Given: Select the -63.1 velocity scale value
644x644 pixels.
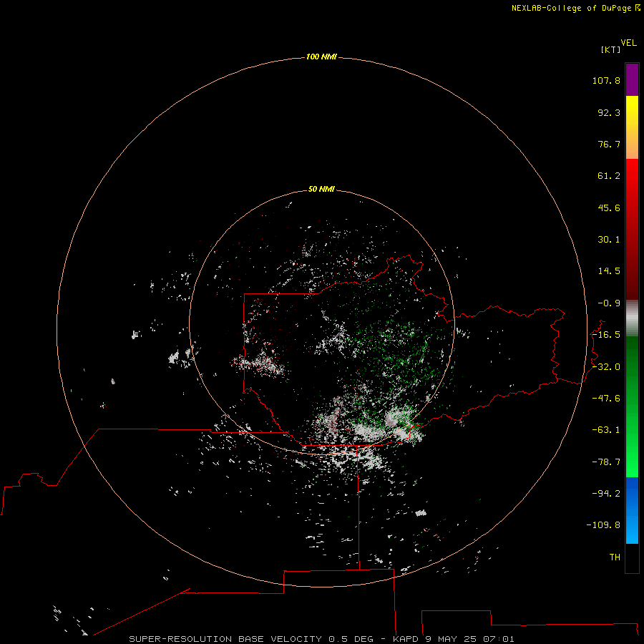Looking at the screenshot, I should (606, 430).
